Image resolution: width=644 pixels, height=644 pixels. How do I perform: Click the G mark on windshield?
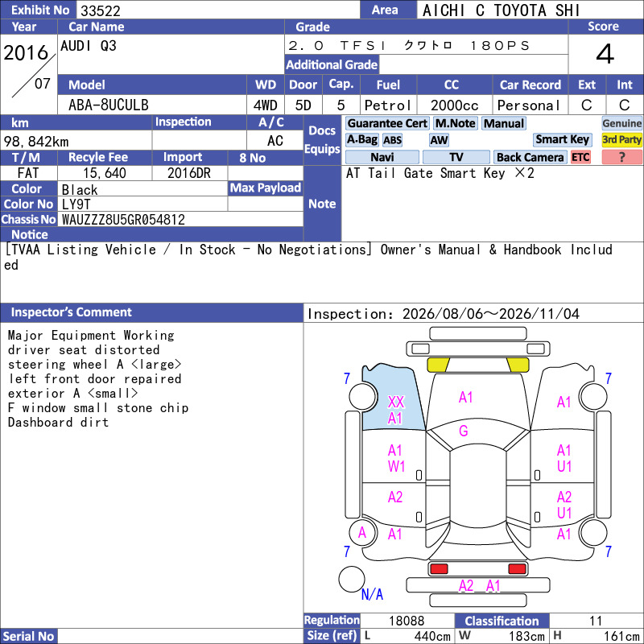[464, 431]
